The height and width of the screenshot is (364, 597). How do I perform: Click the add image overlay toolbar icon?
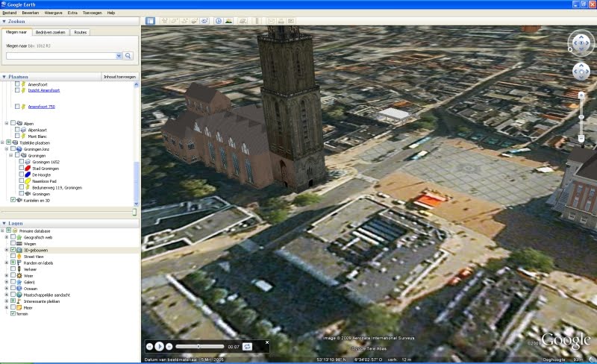pyautogui.click(x=195, y=21)
